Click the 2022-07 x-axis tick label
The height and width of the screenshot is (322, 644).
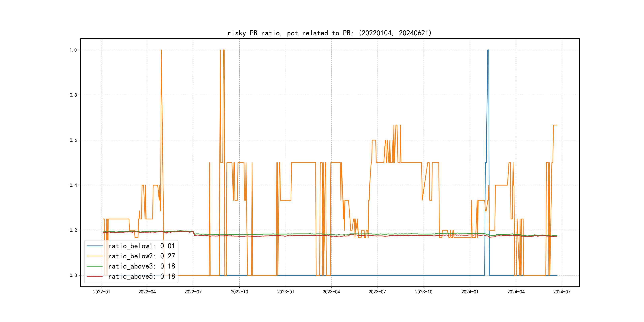point(193,292)
